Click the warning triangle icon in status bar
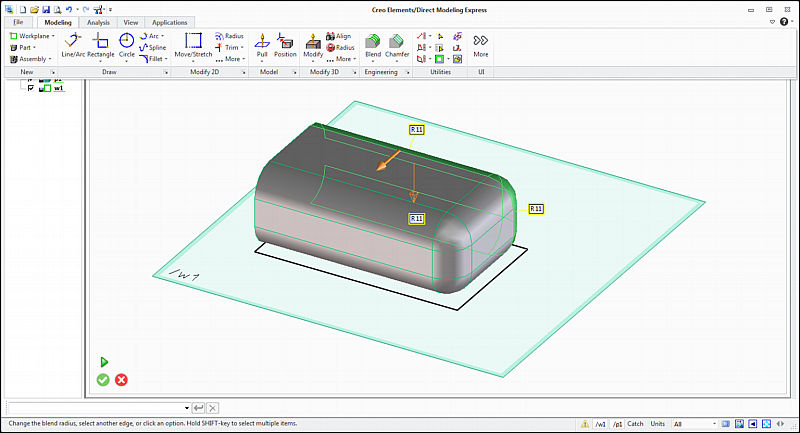The width and height of the screenshot is (800, 433). coord(585,424)
